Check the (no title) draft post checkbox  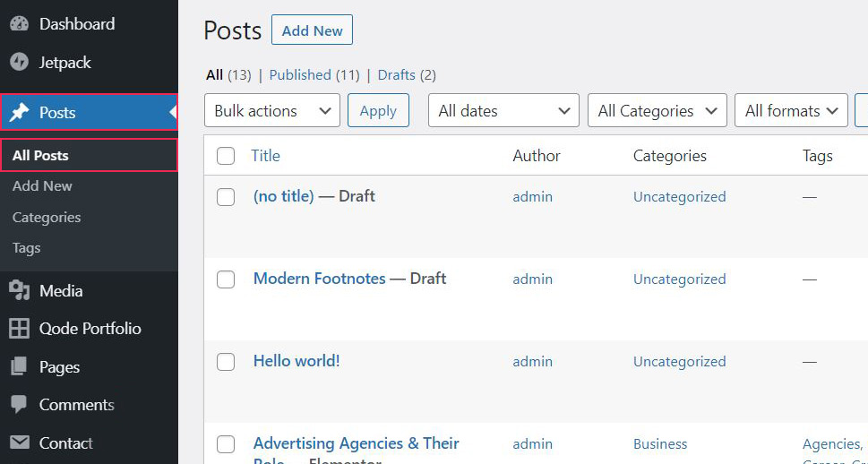[x=226, y=196]
